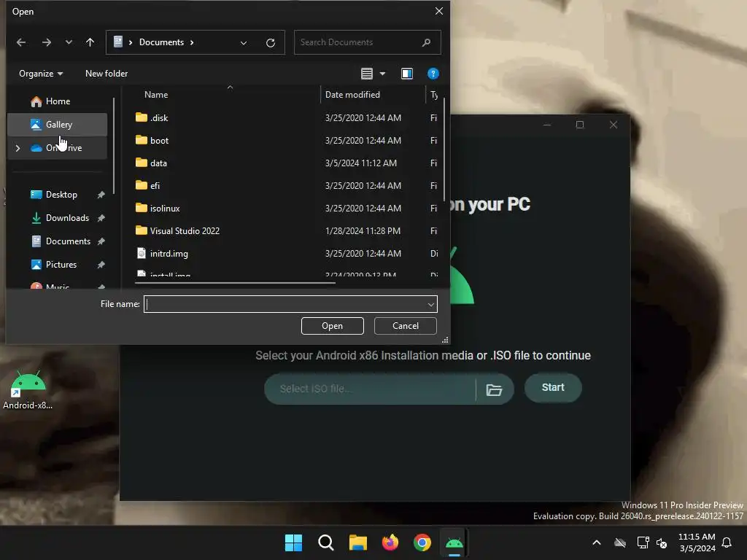Refresh the Documents folder listing
Viewport: 747px width, 560px height.
[x=271, y=43]
